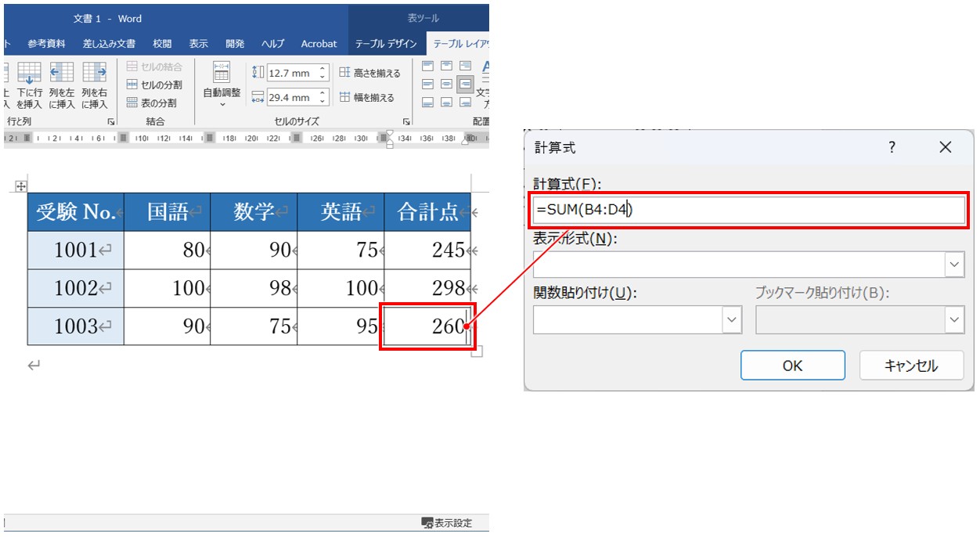Insert a column to the left
The height and width of the screenshot is (537, 980).
tap(62, 73)
